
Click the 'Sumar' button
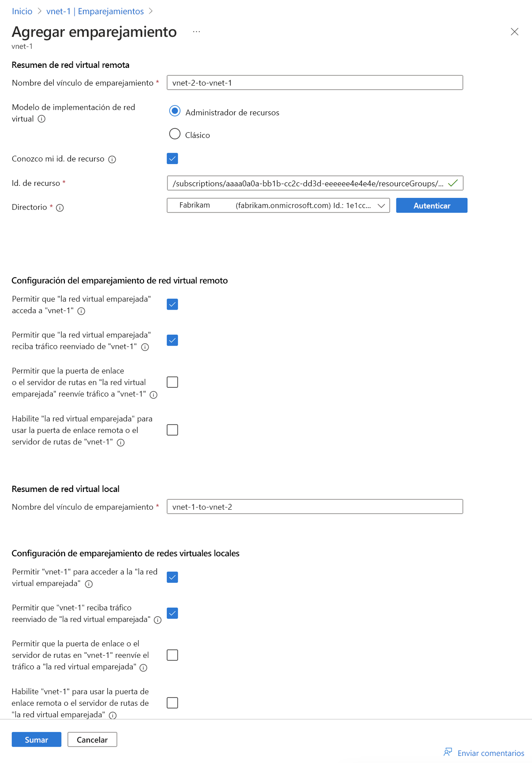[x=36, y=739]
